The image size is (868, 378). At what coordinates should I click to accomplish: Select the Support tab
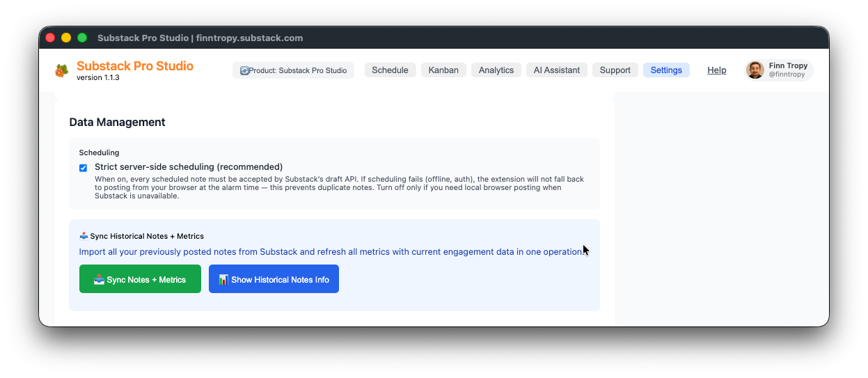pyautogui.click(x=615, y=70)
